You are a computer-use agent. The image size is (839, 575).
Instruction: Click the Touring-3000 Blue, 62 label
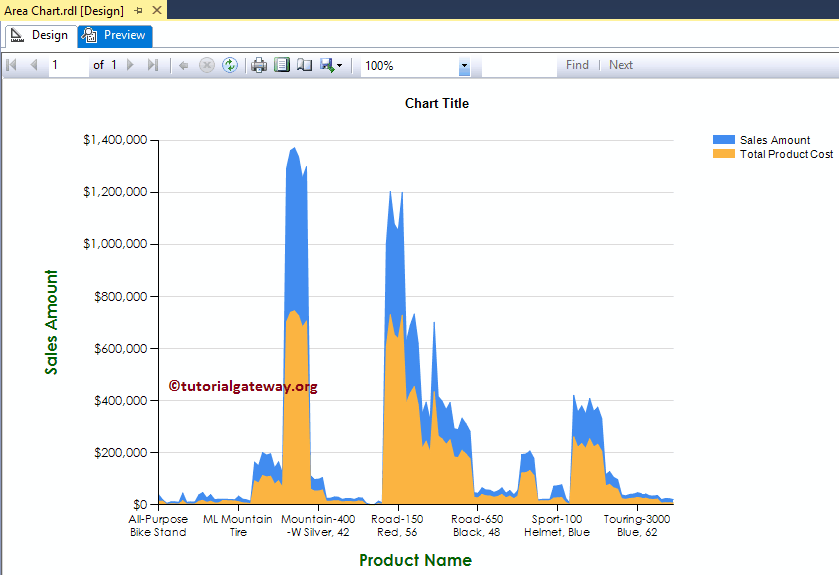(637, 525)
